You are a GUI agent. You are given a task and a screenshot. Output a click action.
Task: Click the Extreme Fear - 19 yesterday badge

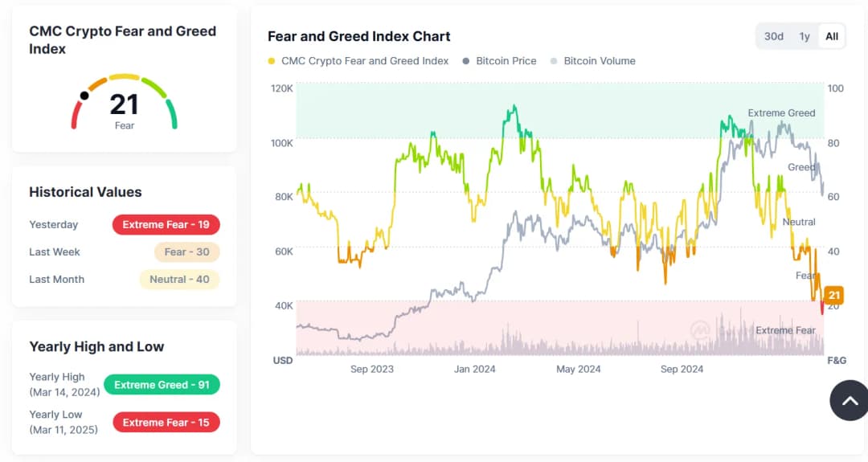point(166,225)
